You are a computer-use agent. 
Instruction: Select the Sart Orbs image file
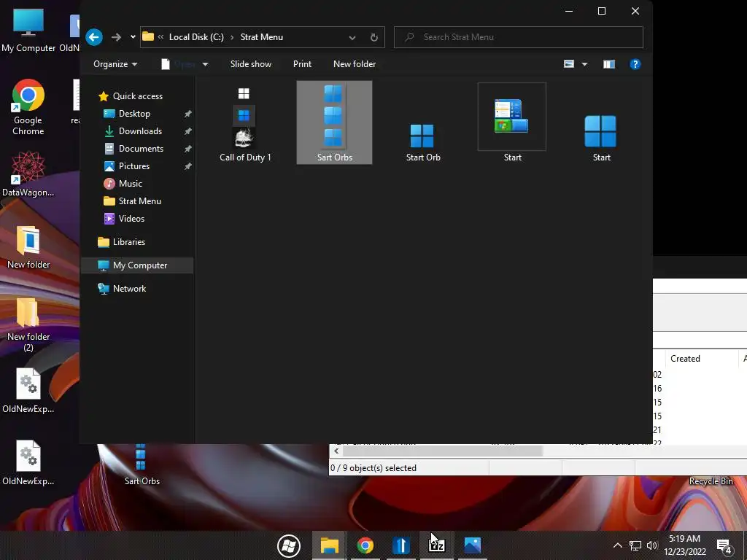334,122
